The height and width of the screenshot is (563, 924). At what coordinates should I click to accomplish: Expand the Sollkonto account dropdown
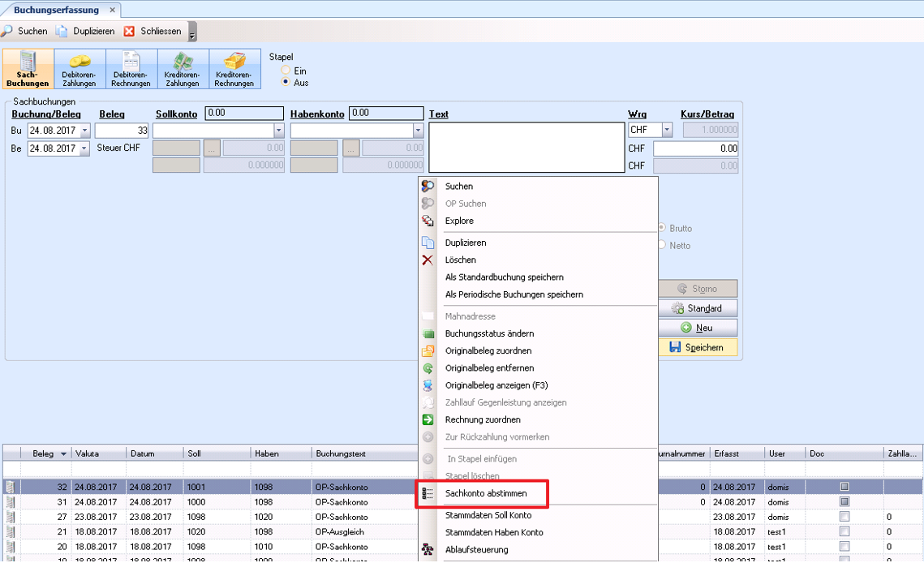[x=278, y=131]
